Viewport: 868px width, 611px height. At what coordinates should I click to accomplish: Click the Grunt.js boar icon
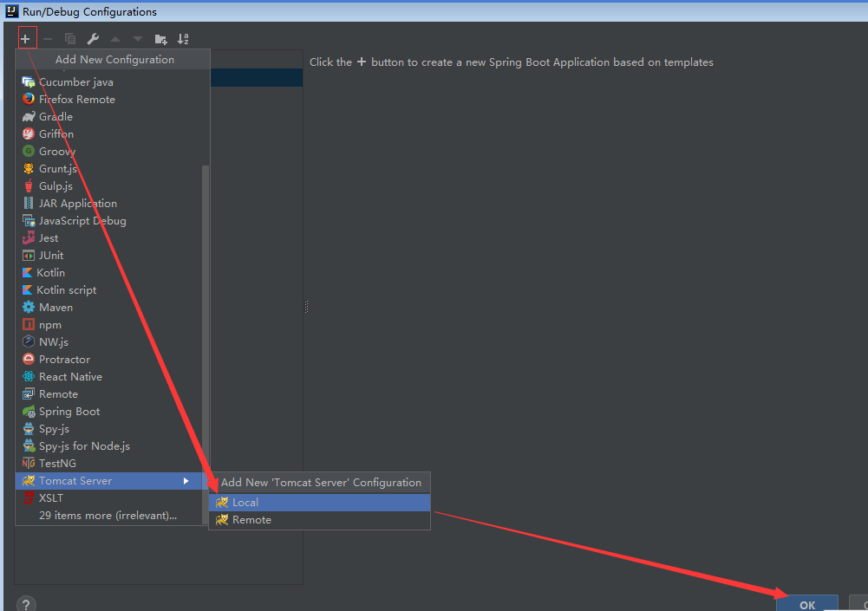tap(29, 168)
